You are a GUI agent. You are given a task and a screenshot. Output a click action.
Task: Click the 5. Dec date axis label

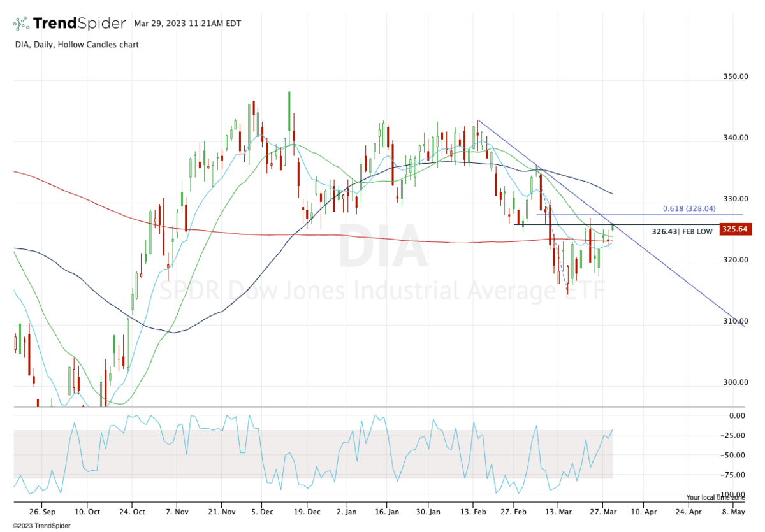point(263,512)
